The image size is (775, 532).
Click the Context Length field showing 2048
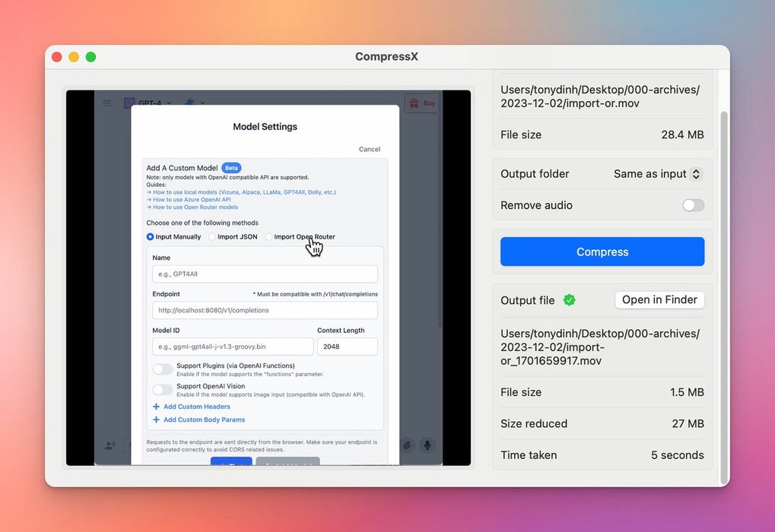tap(348, 347)
